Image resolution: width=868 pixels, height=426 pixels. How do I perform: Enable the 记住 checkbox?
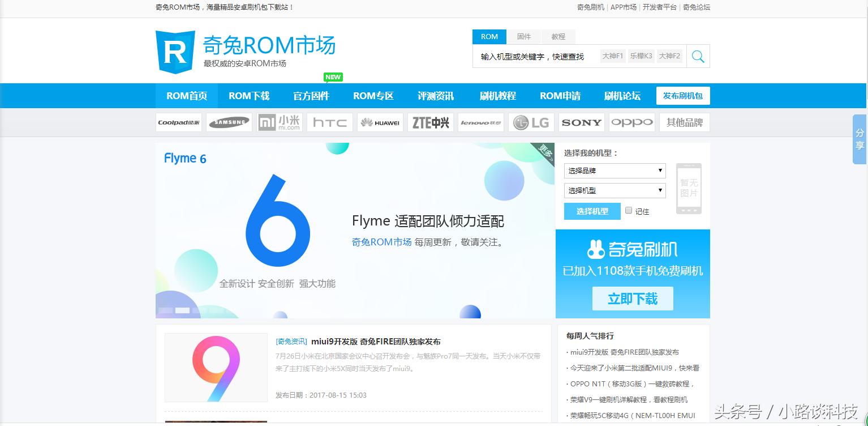pos(629,211)
